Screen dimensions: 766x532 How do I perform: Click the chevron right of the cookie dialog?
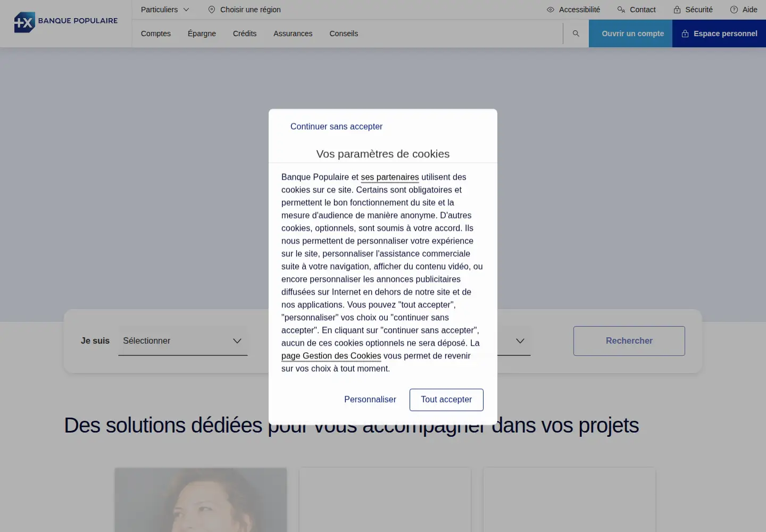pos(520,341)
